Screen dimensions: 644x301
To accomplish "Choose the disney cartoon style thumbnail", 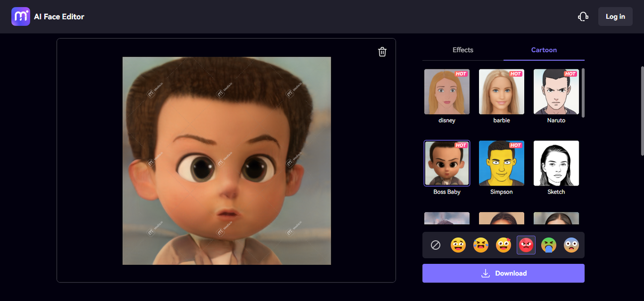I will click(447, 92).
